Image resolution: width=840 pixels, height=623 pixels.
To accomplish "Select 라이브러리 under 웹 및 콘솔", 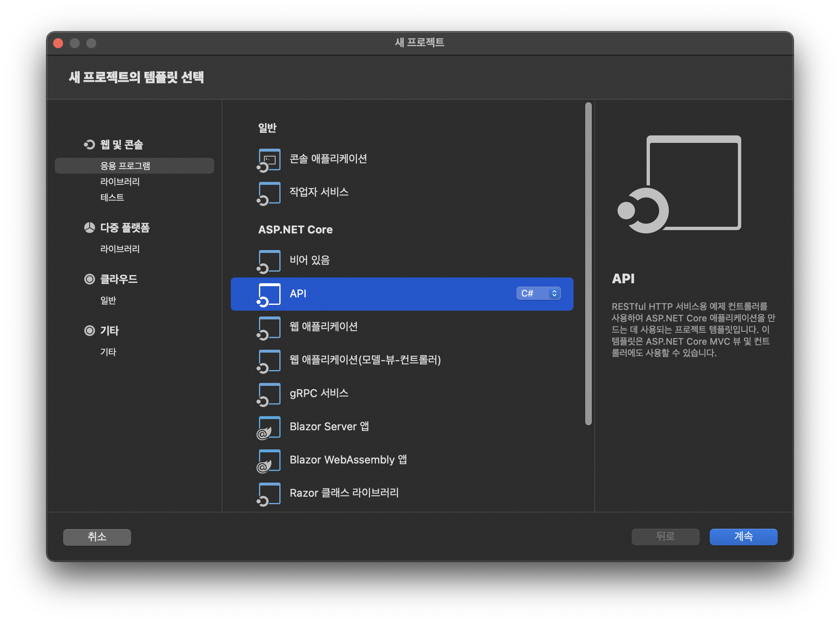I will tap(120, 182).
